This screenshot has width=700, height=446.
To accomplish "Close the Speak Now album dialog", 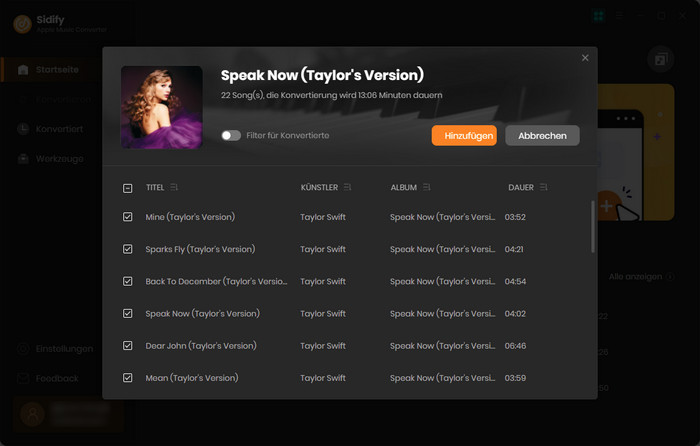I will pos(585,58).
